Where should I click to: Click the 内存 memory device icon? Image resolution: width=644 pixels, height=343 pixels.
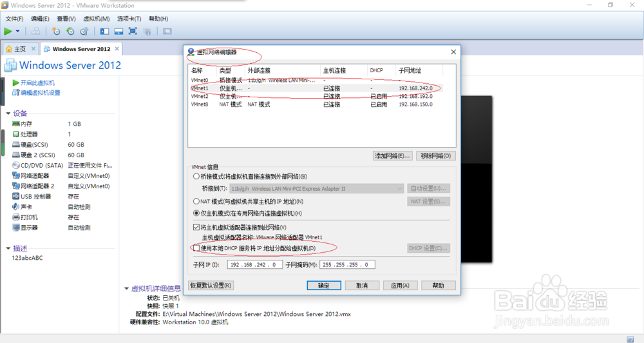tap(16, 124)
